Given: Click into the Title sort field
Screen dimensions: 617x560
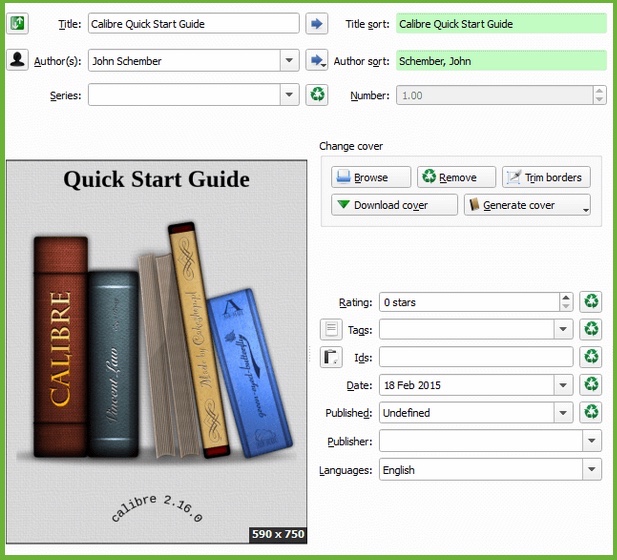Looking at the screenshot, I should tap(501, 24).
